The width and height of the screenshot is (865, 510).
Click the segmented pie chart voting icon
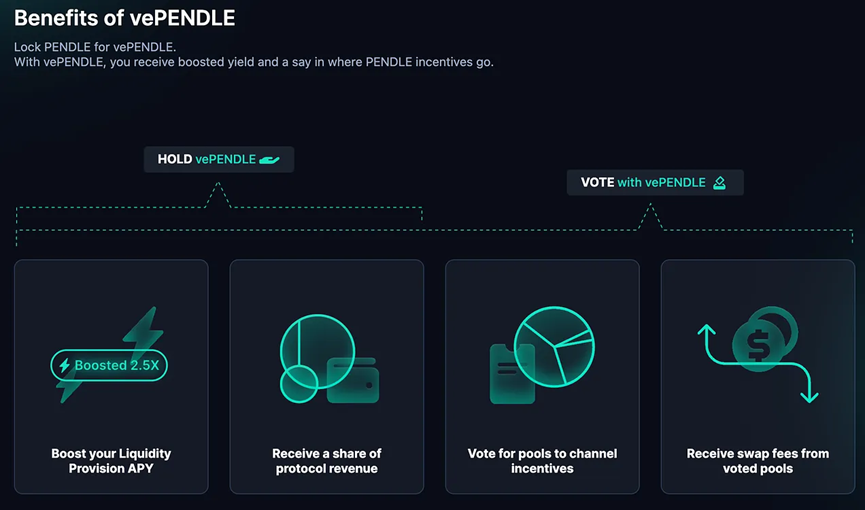[554, 347]
